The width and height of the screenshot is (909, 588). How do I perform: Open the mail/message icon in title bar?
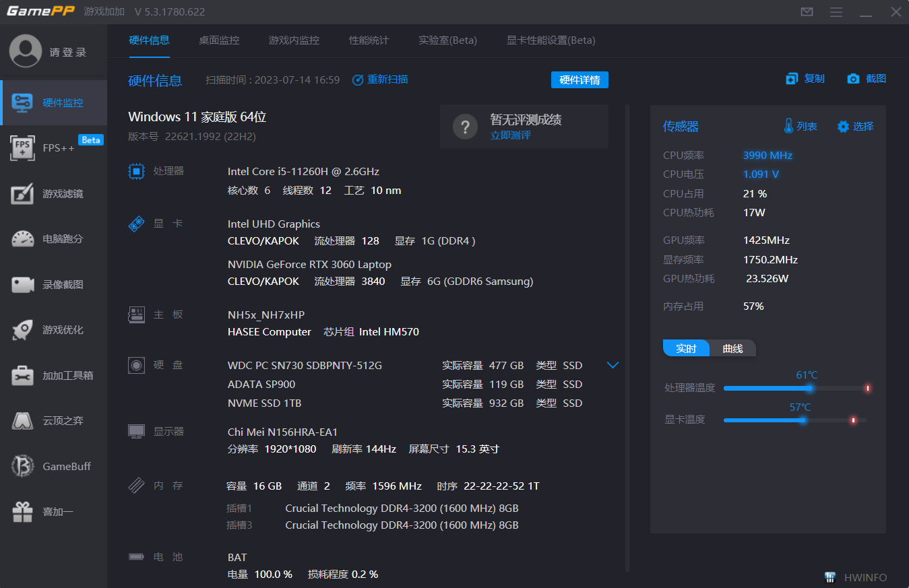point(807,12)
